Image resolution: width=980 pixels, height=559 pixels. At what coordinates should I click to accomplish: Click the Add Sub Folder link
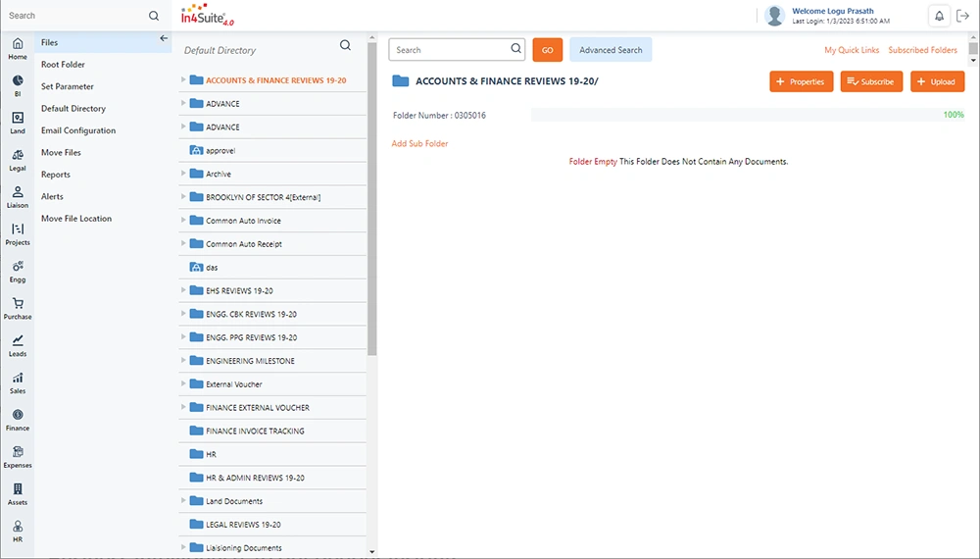419,144
